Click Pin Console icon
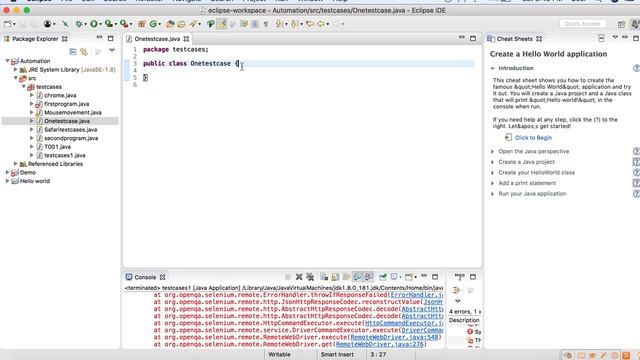 click(x=383, y=277)
